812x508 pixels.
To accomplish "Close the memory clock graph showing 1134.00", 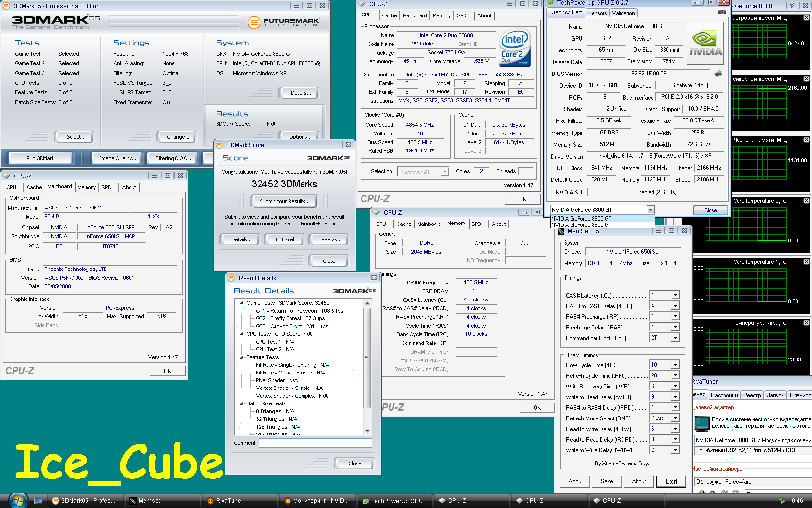I will [806, 140].
